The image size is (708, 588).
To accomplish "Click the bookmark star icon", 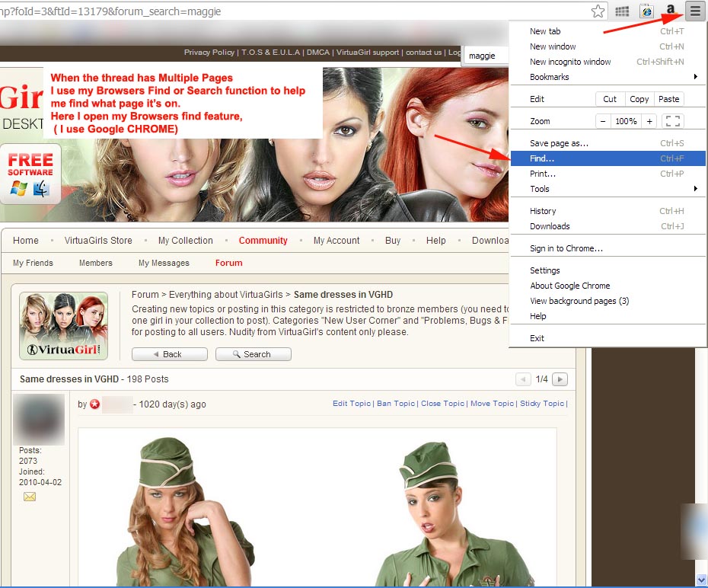I will click(x=598, y=11).
